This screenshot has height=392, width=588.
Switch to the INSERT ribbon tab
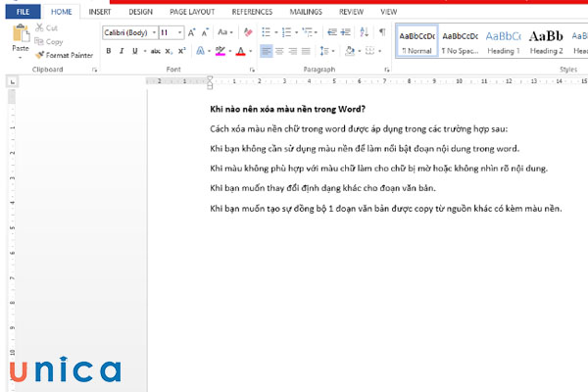pyautogui.click(x=99, y=12)
